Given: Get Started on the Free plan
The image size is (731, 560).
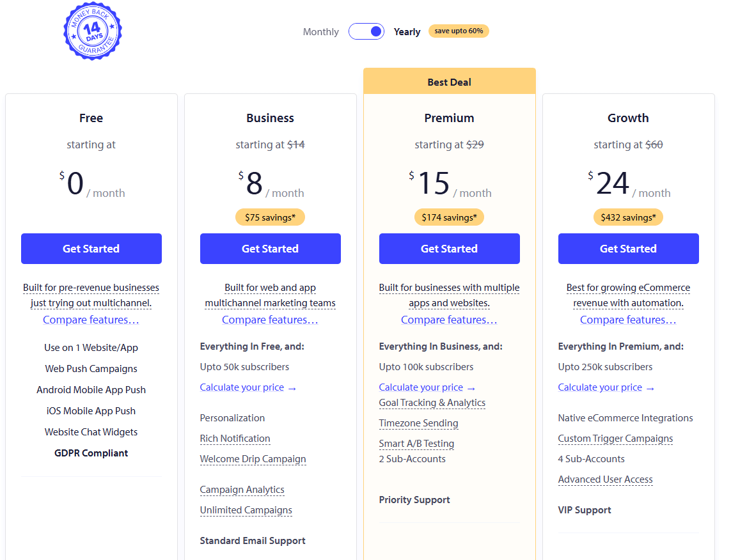Looking at the screenshot, I should [x=91, y=249].
